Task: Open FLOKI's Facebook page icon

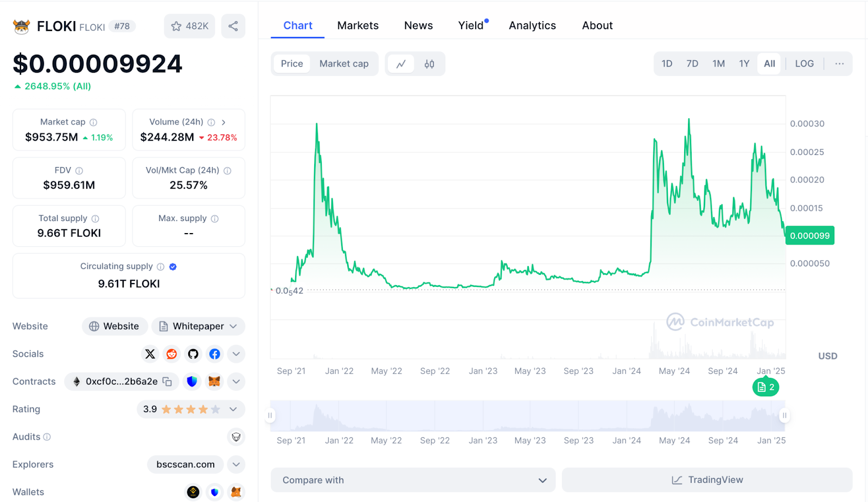Action: (215, 354)
